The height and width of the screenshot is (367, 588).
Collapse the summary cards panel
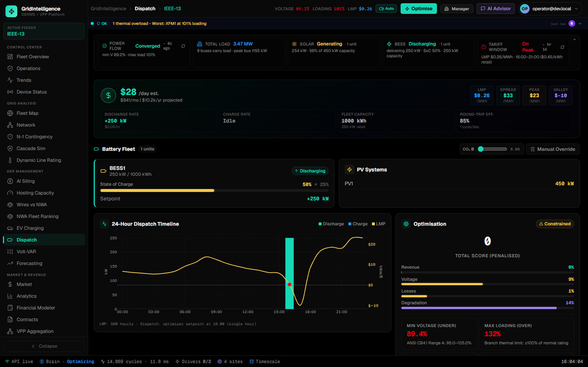point(575,40)
